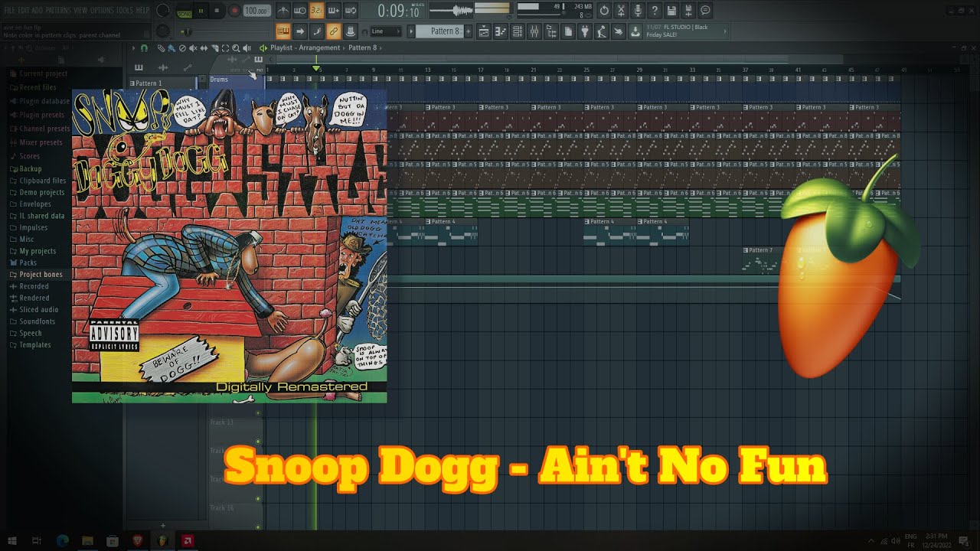Click the undo history icon
Viewport: 980px width, 551px height.
pyautogui.click(x=604, y=11)
